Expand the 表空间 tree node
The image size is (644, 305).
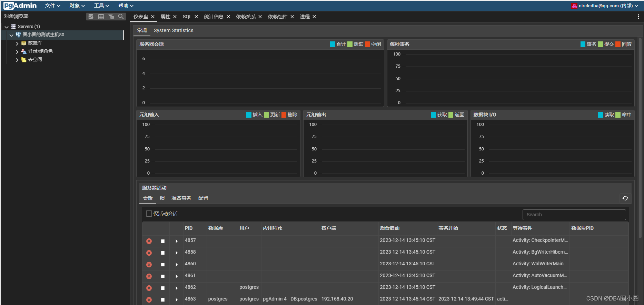[17, 60]
